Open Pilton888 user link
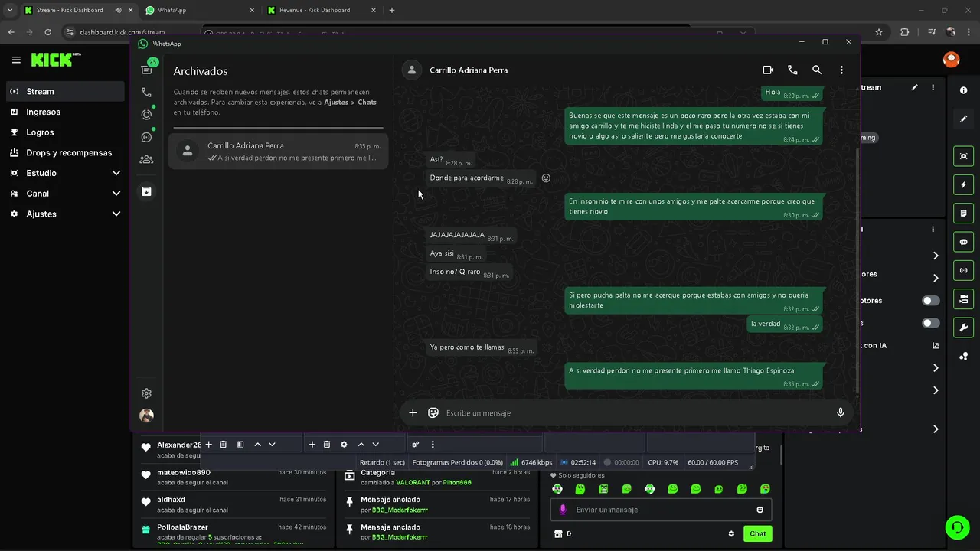Image resolution: width=980 pixels, height=551 pixels. click(x=457, y=483)
